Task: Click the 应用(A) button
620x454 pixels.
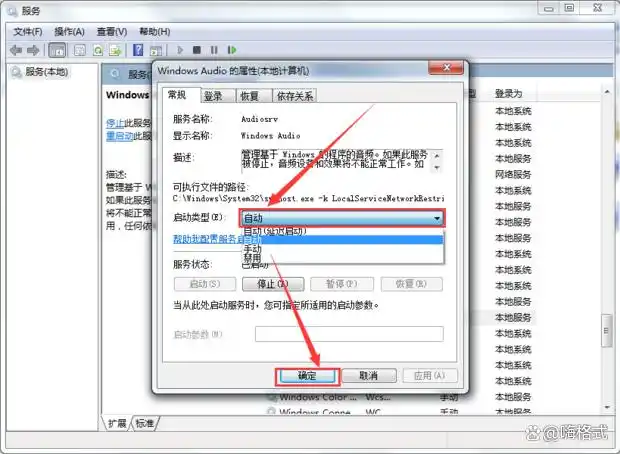Action: click(x=430, y=376)
